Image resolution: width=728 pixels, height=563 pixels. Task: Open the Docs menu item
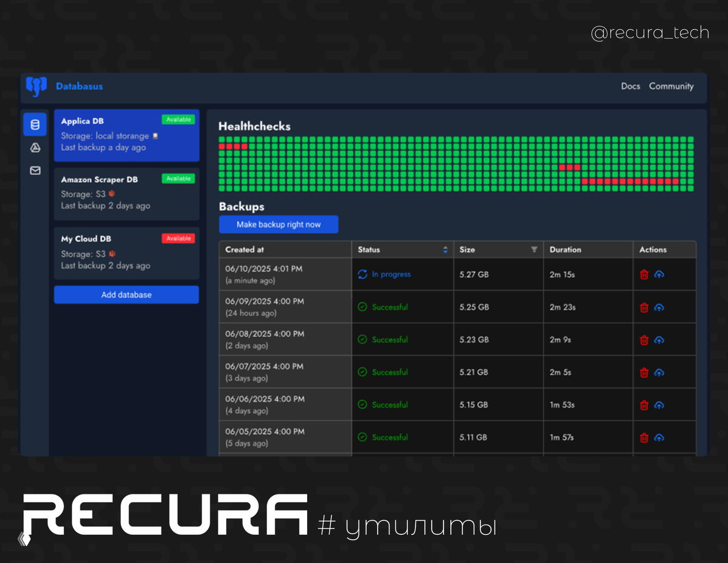click(x=631, y=86)
